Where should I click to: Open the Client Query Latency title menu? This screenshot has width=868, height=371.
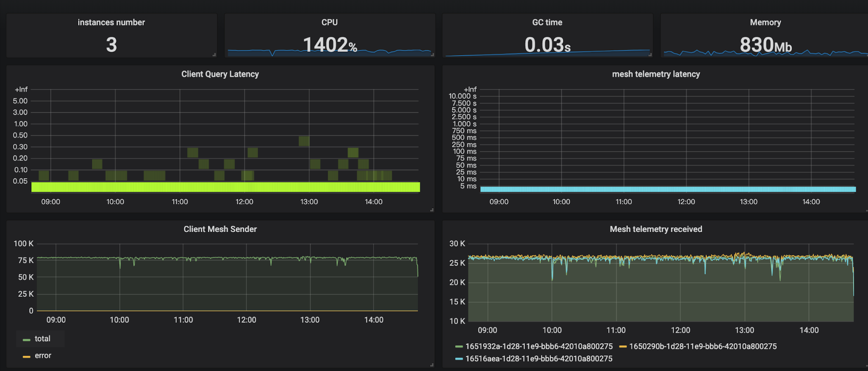coord(220,74)
